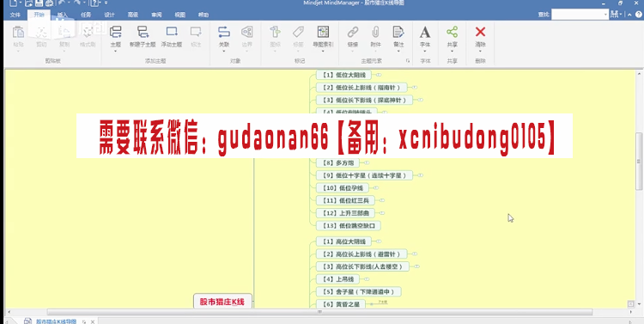Click the 查找 search input field

click(x=580, y=15)
